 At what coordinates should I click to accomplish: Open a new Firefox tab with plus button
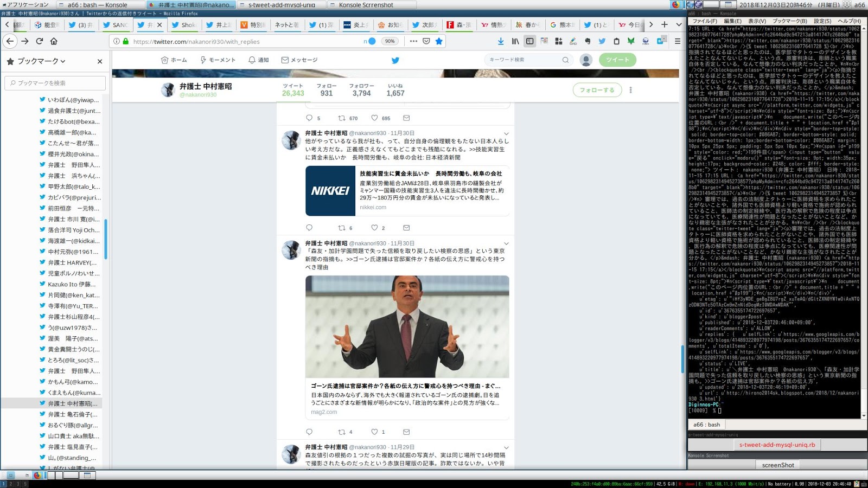[x=665, y=24]
